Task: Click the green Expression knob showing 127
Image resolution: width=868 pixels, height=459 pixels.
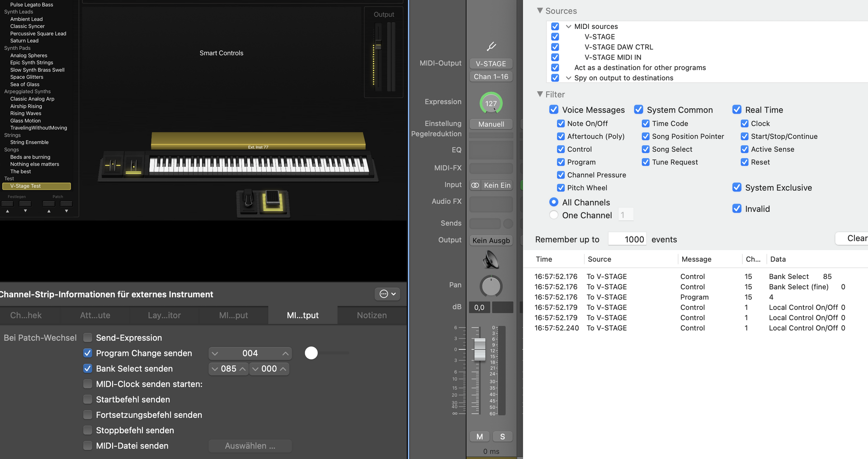Action: click(x=491, y=103)
